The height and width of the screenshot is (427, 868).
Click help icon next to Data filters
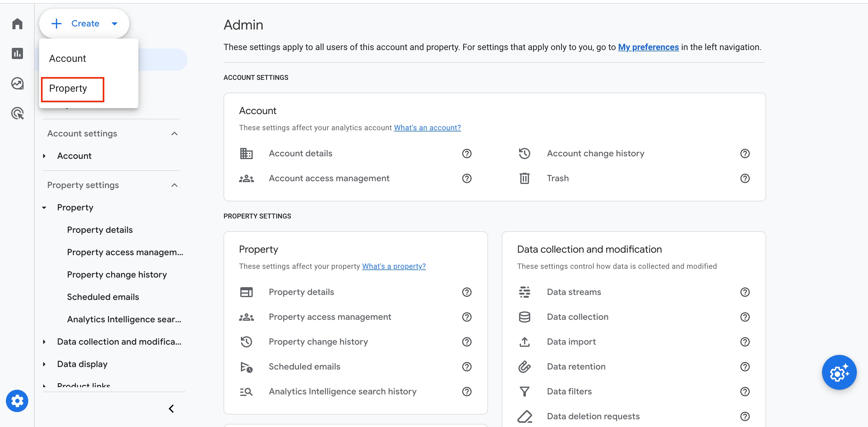(744, 391)
